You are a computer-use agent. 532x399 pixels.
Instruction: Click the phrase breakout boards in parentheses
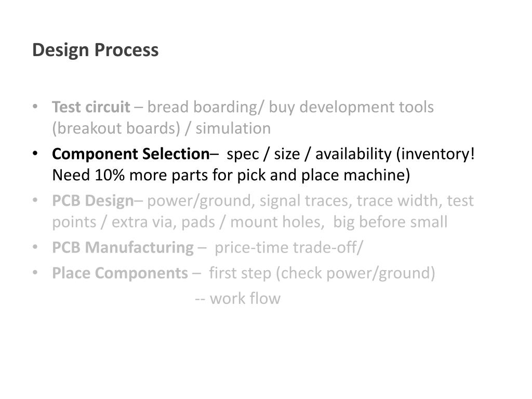[116, 129]
